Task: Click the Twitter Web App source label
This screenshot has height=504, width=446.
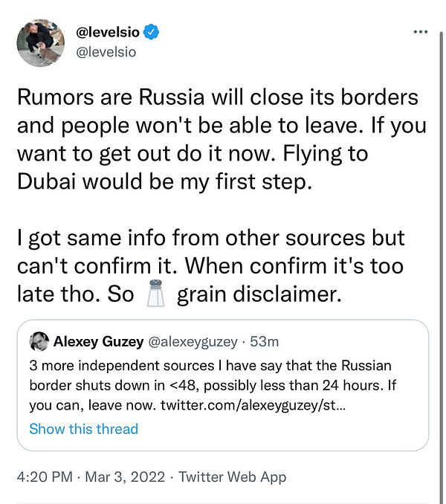Action: pyautogui.click(x=232, y=476)
